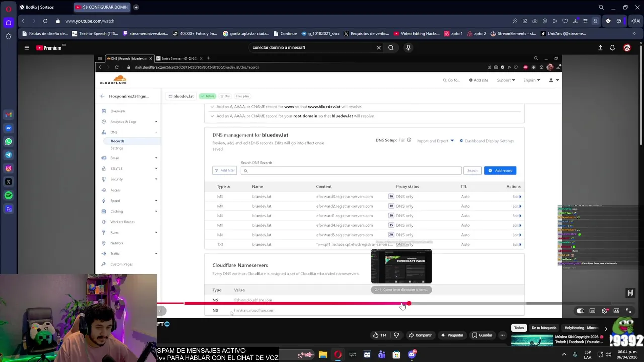This screenshot has height=362, width=644.
Task: Open the English language dropdown in Cloudflare
Action: 532,80
